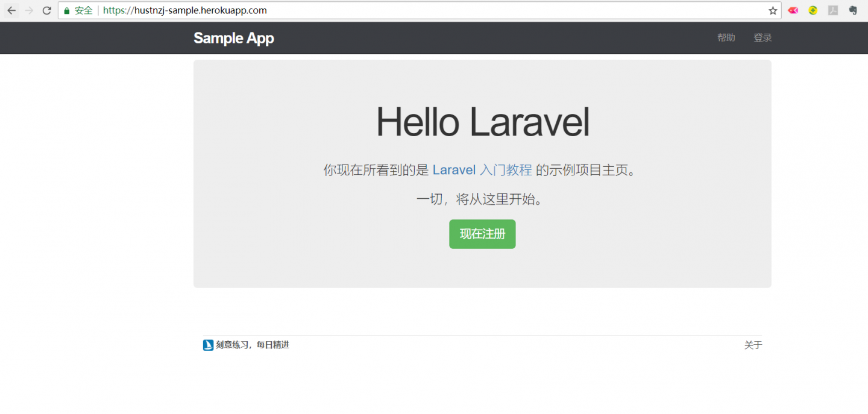Click the Hello Laravel heading
Viewport: 868px width, 414px height.
[482, 122]
